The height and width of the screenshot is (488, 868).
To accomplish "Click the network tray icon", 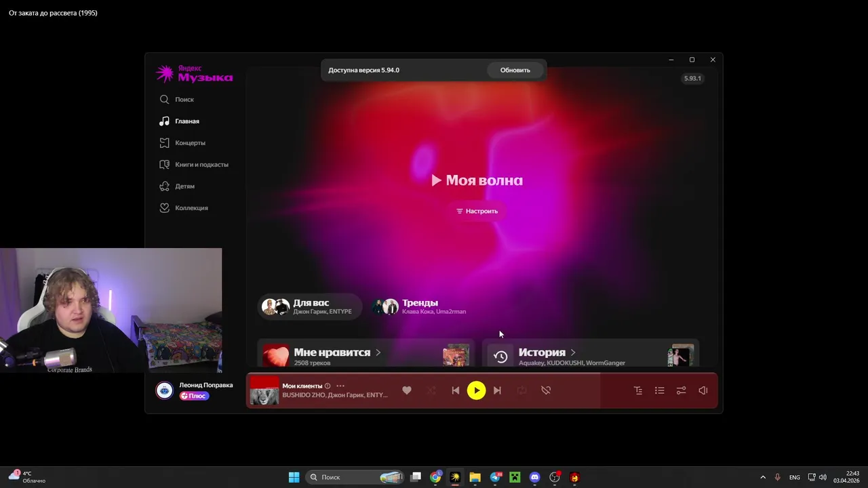I will [811, 477].
